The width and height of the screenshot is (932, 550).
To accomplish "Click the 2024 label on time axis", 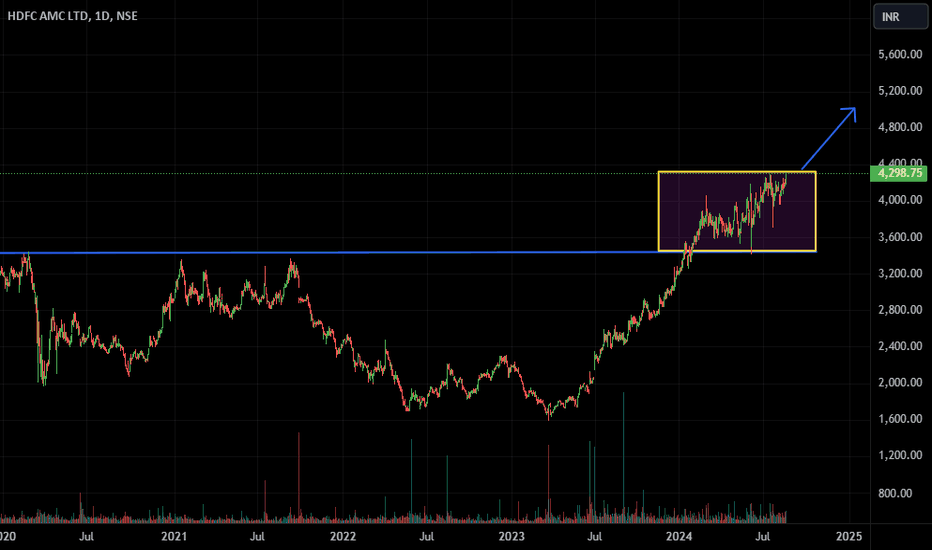I will tap(679, 536).
